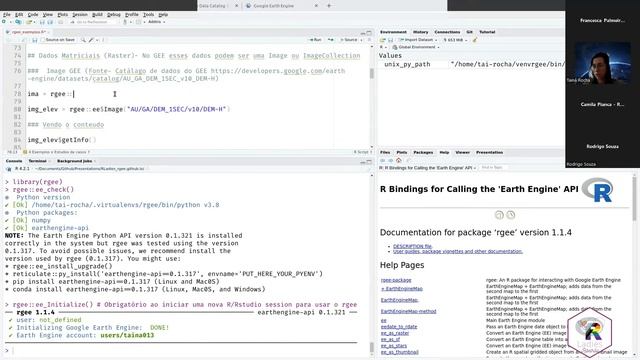Switch to the Connections tab
Image resolution: width=640 pixels, height=360 pixels.
click(x=447, y=32)
